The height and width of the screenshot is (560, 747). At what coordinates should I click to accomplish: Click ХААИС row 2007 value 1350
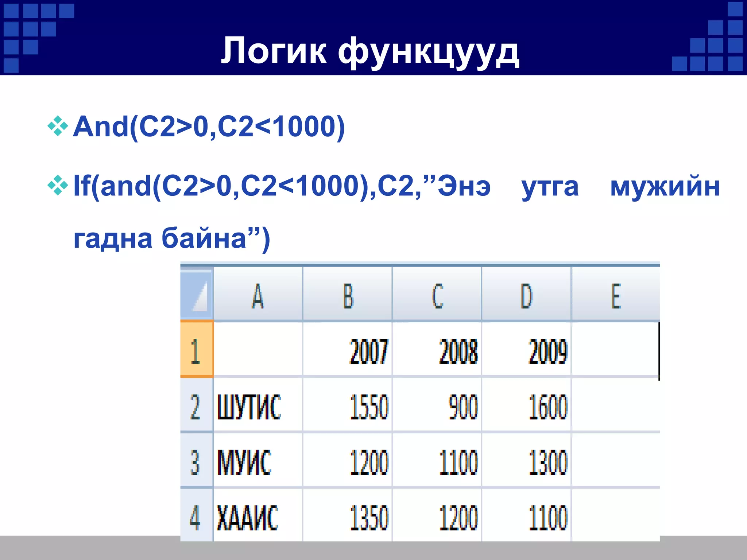point(348,515)
